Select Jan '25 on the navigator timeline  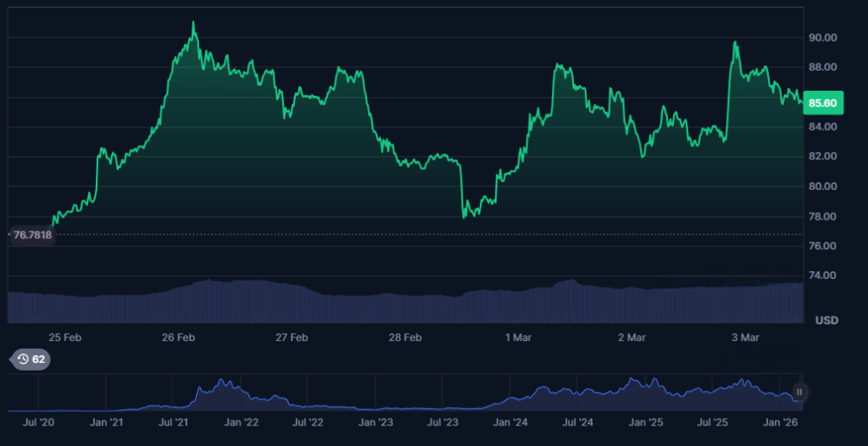pos(645,423)
